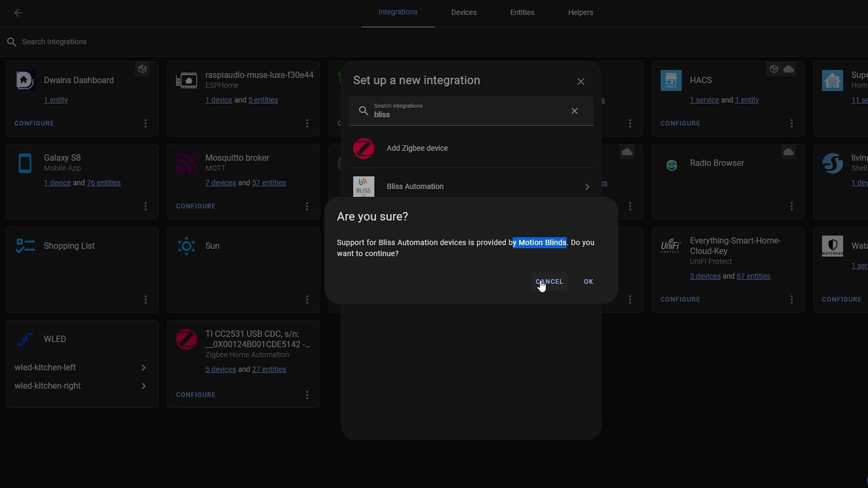Open the 5 entities link on raspiaudio card
The image size is (868, 488).
pos(263,100)
